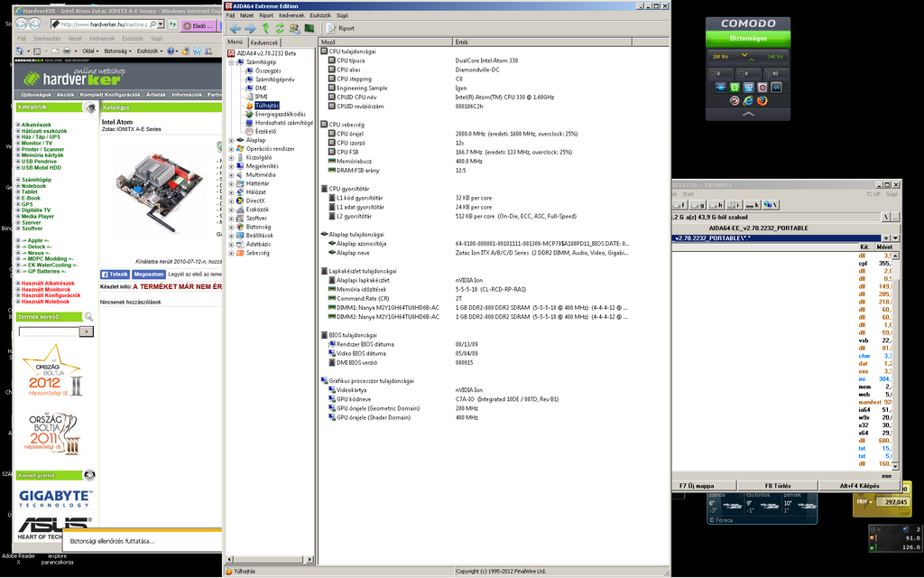Viewport: 924px width, 578px height.
Task: Collapse the COMODO widget with the up chevron
Action: point(748,114)
